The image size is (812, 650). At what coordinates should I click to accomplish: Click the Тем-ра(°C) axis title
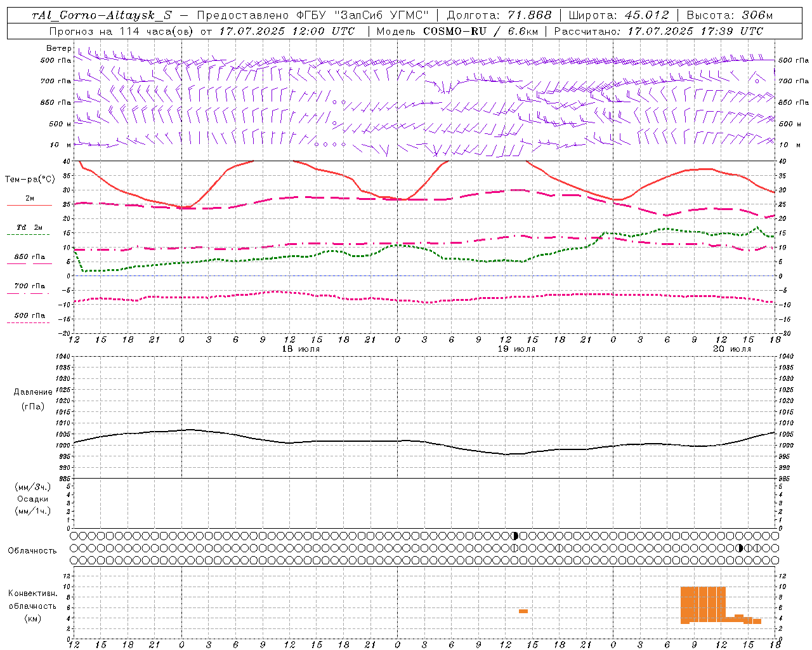point(30,180)
